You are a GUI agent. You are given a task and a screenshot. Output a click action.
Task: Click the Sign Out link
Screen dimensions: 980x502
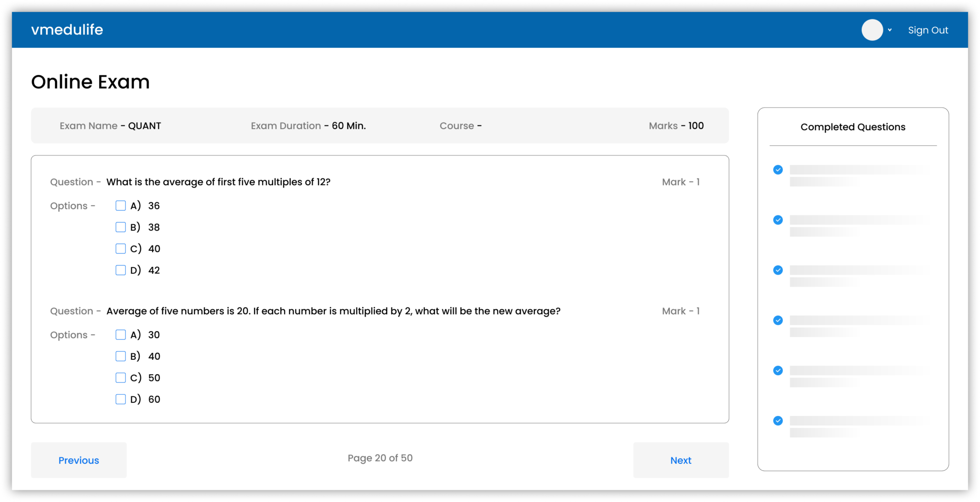pos(928,30)
